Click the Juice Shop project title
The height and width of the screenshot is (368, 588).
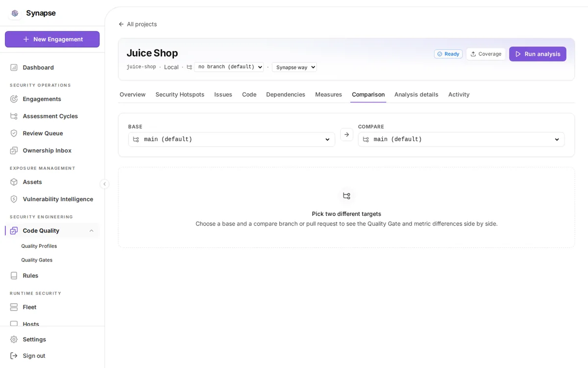[x=152, y=53]
